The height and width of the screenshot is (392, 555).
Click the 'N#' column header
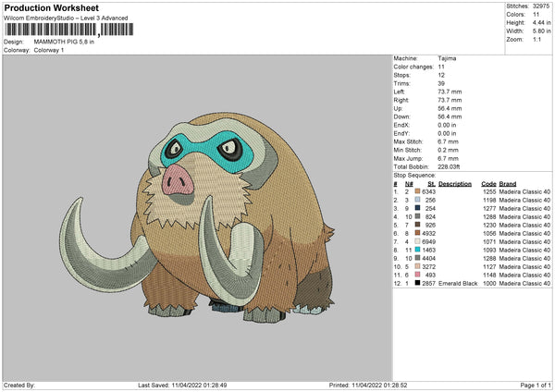[x=409, y=184]
